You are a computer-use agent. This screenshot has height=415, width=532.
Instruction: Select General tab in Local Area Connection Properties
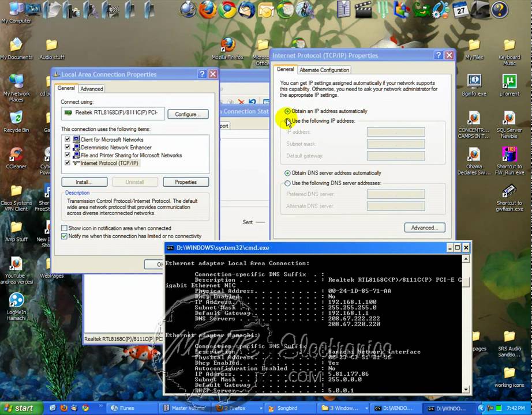coord(66,88)
